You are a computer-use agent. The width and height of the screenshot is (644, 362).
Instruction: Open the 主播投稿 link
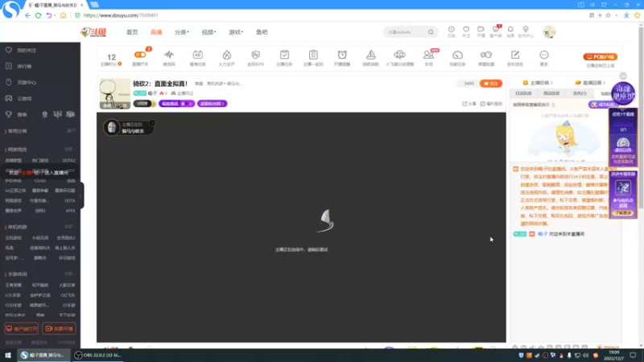(x=538, y=83)
